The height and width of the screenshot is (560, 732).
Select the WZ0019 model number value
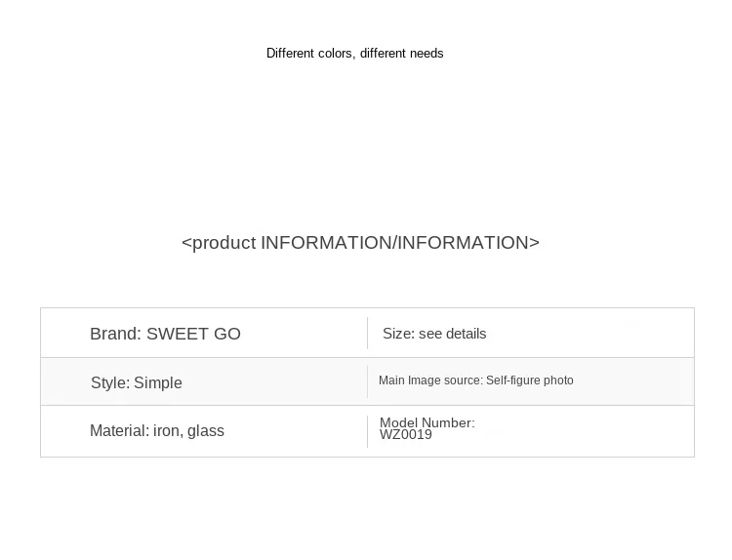coord(406,435)
